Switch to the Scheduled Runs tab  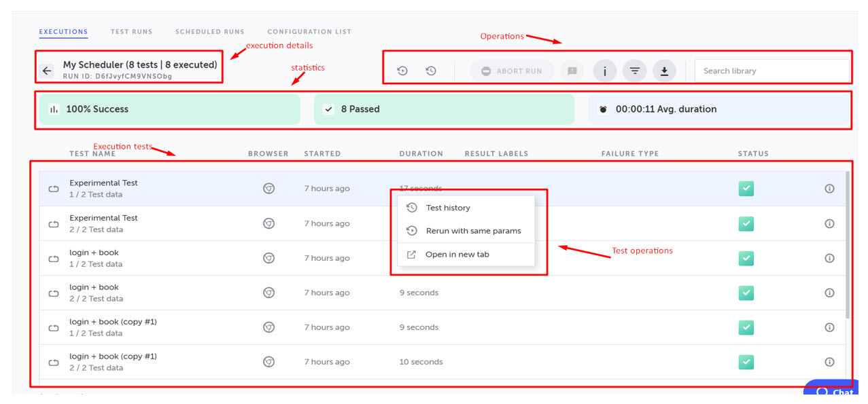(x=209, y=32)
